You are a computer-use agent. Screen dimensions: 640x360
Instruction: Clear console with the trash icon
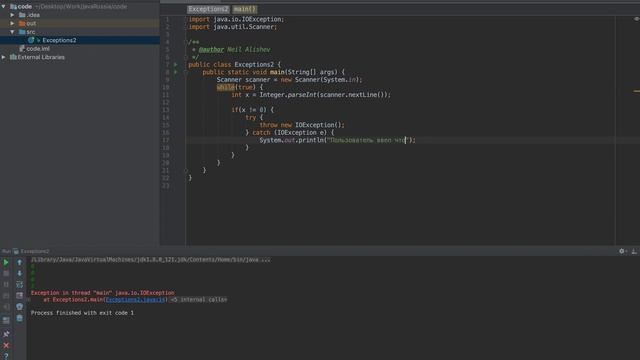coord(19,318)
